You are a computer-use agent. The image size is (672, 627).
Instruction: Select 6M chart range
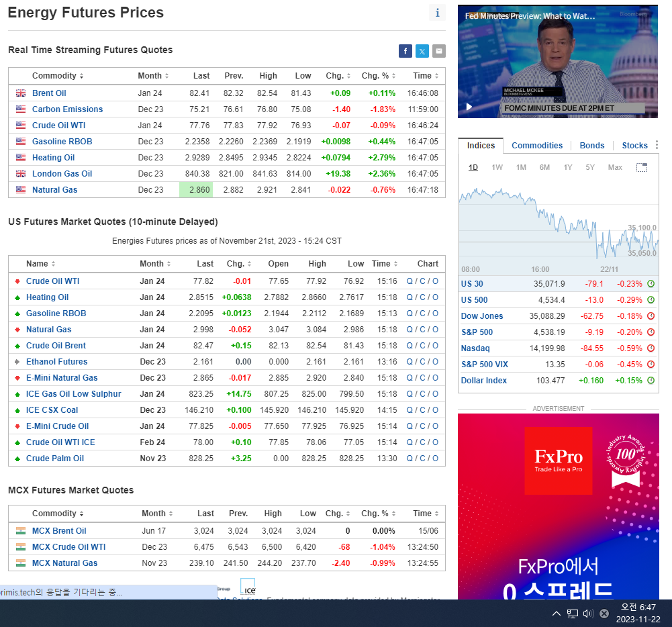tap(544, 167)
